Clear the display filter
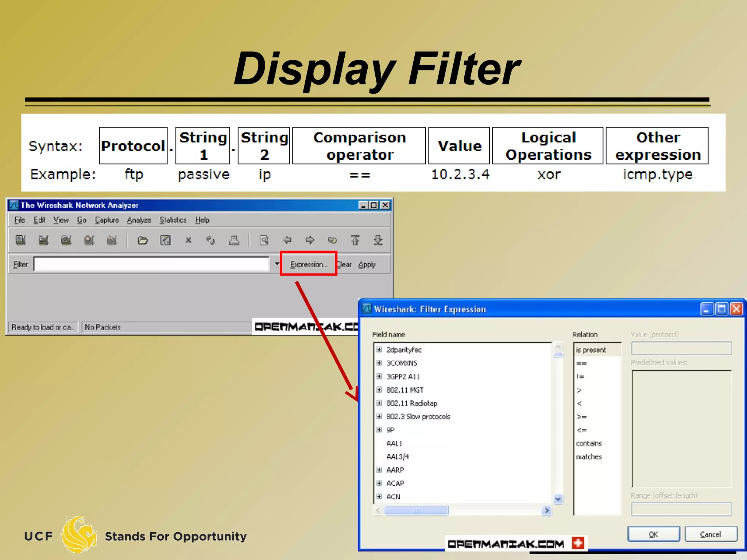 pos(344,264)
